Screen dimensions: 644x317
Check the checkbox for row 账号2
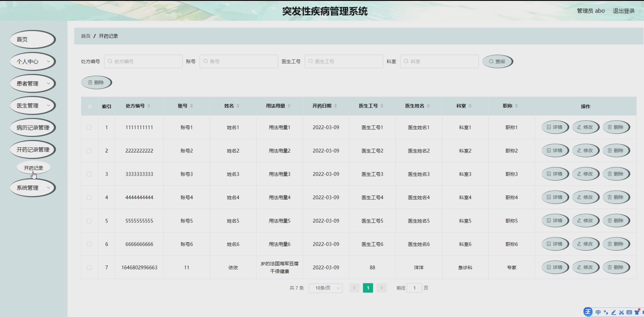coord(89,151)
